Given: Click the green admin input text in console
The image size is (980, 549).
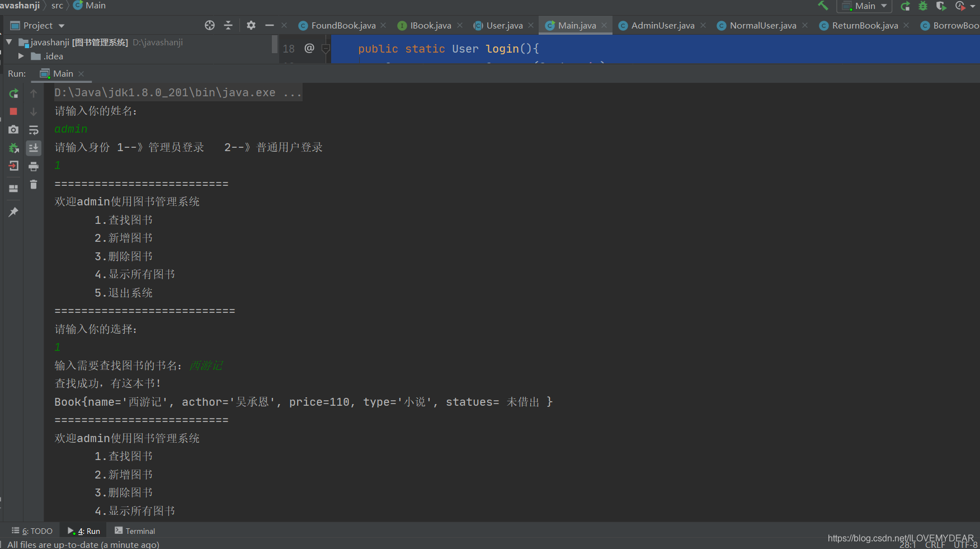Looking at the screenshot, I should pos(71,129).
